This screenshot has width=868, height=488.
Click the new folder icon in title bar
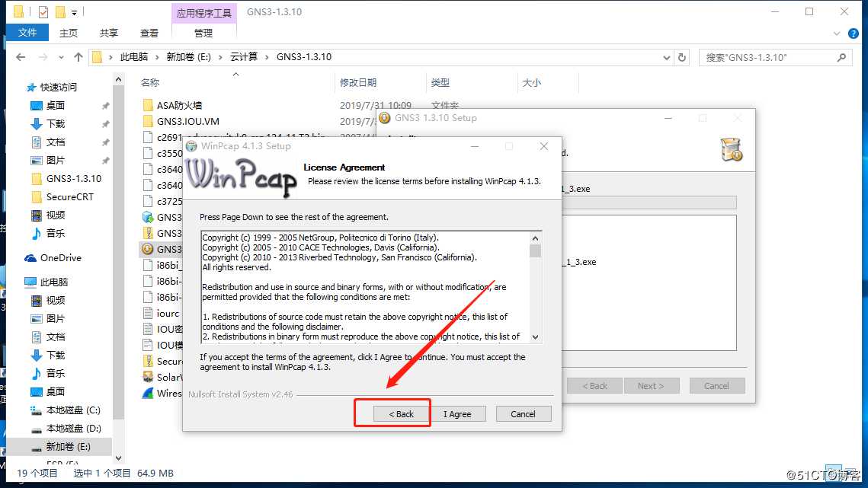point(59,11)
